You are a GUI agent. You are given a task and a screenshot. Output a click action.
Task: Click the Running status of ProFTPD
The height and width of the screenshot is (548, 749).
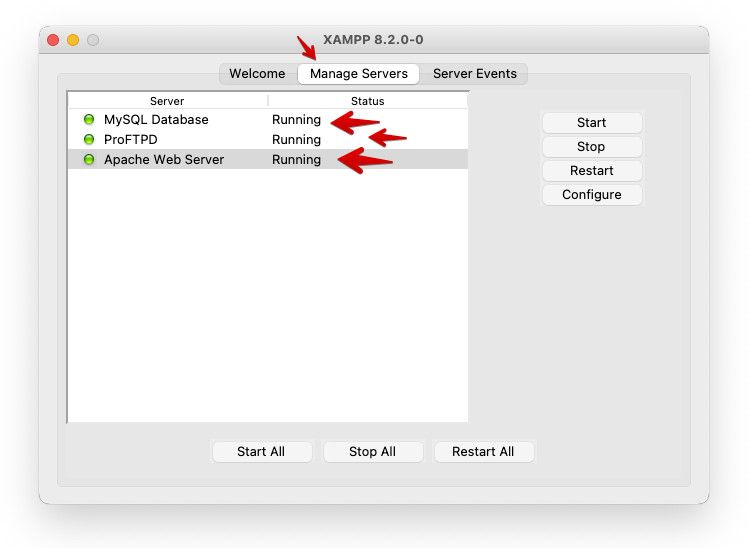coord(296,140)
